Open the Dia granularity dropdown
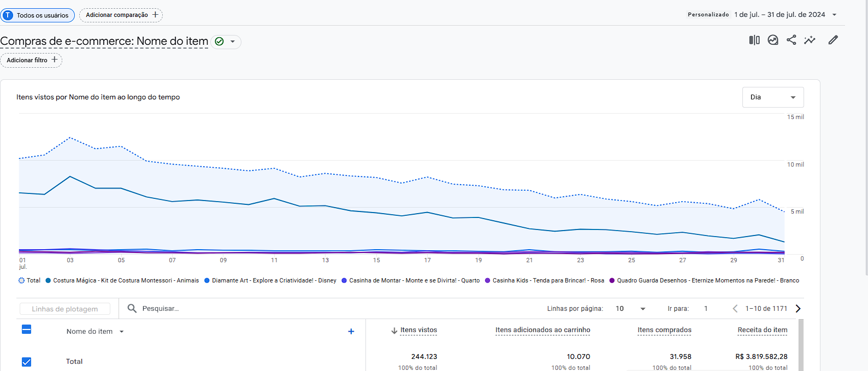Image resolution: width=868 pixels, height=371 pixels. click(x=772, y=97)
